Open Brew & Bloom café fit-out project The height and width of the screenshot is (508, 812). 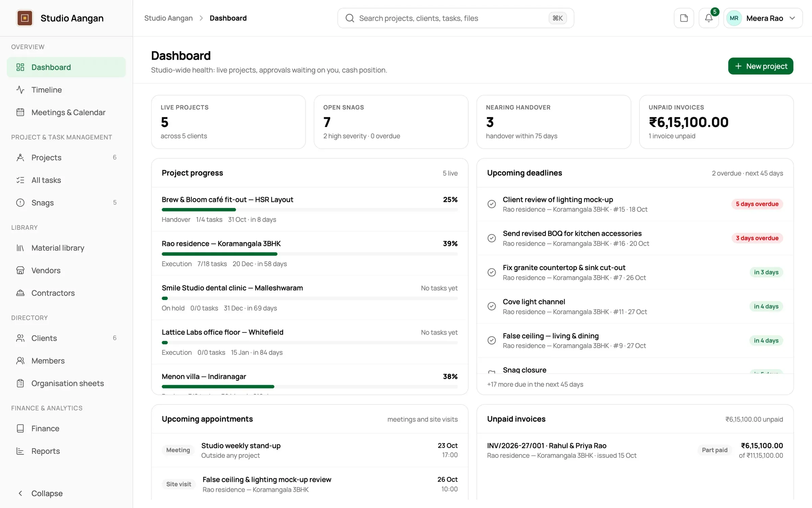(x=310, y=209)
